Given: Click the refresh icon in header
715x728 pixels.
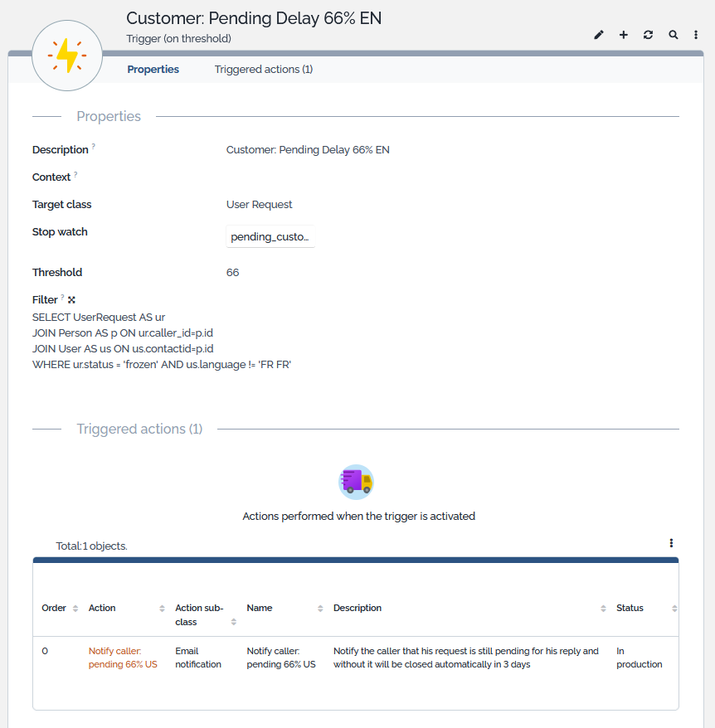Looking at the screenshot, I should [648, 35].
